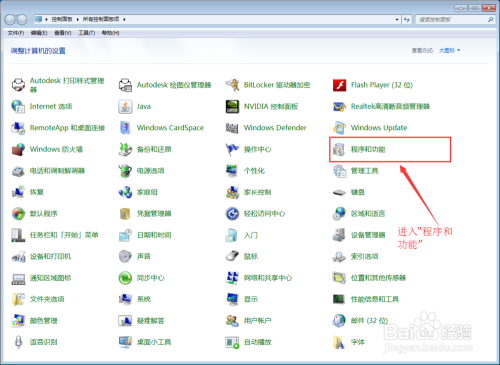Open 自动播放 icon

pos(232,342)
